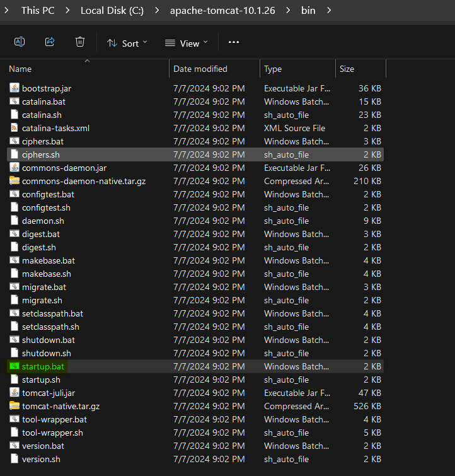The width and height of the screenshot is (455, 476).
Task: Click the Size column header
Action: [x=347, y=69]
